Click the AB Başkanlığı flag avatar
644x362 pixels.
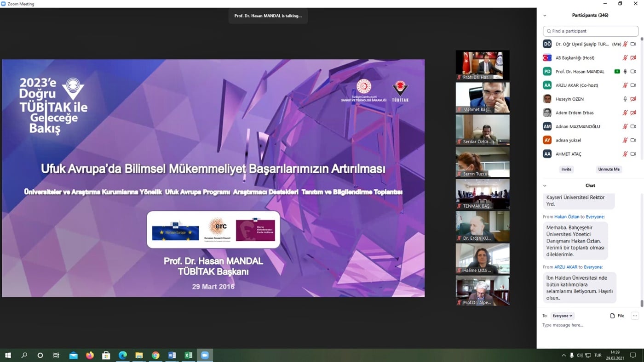(547, 58)
